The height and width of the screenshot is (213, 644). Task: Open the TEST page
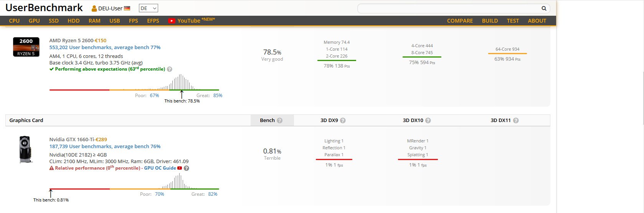pyautogui.click(x=513, y=21)
